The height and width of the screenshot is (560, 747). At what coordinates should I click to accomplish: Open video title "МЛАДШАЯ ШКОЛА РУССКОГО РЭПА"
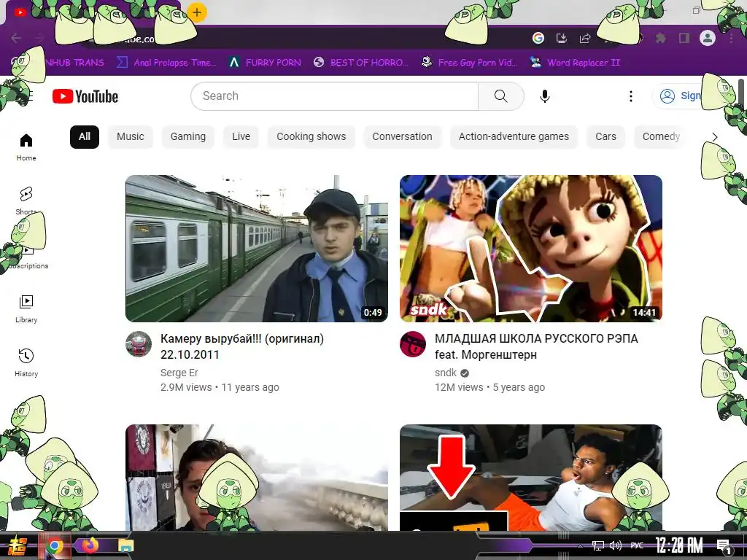click(536, 346)
